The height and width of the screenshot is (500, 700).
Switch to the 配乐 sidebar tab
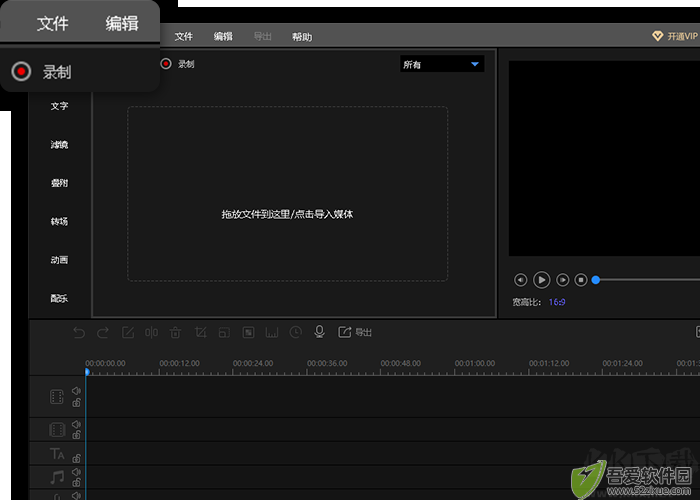59,298
